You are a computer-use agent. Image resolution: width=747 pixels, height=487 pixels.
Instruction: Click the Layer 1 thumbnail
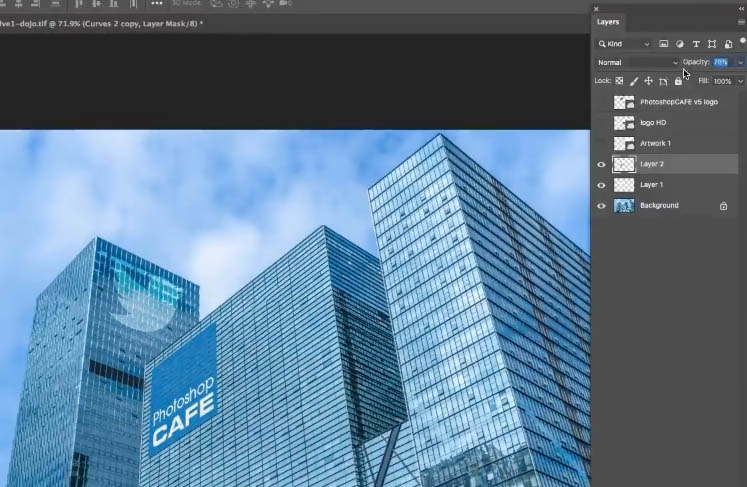click(x=624, y=185)
